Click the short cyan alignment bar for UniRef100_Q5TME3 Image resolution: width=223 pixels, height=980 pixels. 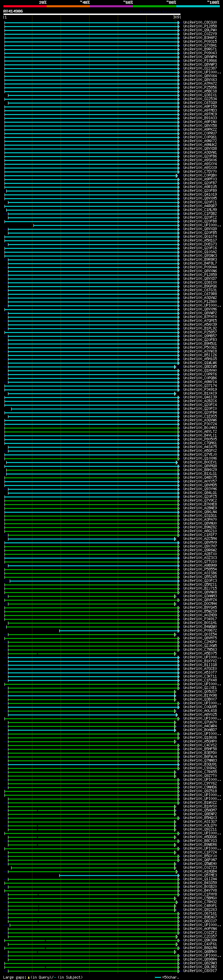pos(118,875)
